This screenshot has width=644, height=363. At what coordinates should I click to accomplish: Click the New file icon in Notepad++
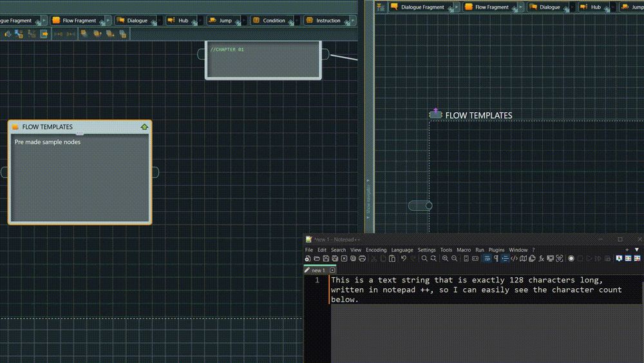[308, 259]
